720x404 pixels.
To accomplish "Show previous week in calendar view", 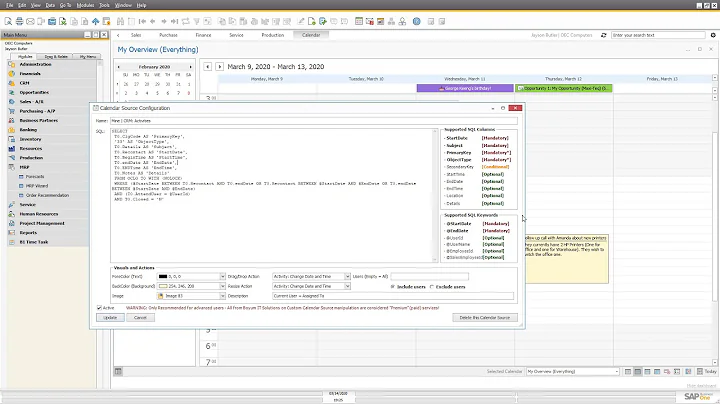I will [208, 67].
